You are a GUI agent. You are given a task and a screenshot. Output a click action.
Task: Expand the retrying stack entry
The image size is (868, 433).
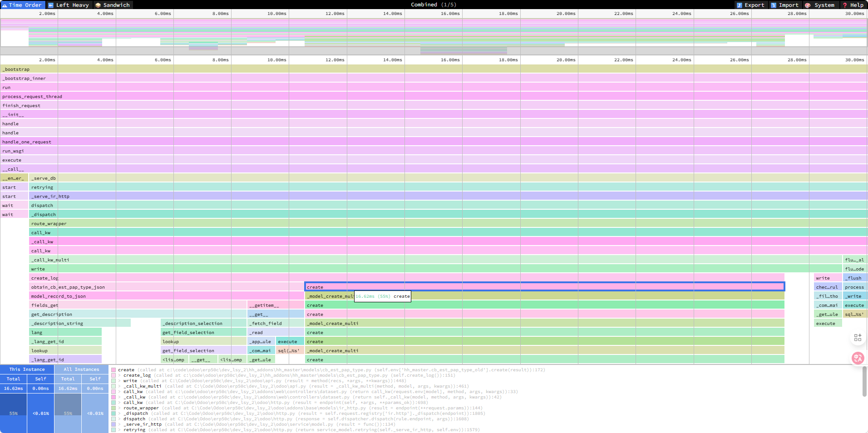(119, 430)
